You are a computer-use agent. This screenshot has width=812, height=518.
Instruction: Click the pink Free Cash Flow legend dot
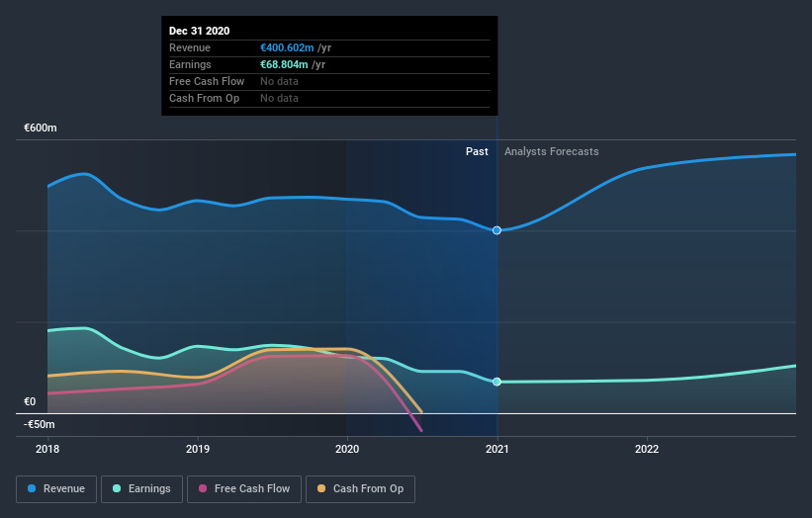tap(203, 488)
